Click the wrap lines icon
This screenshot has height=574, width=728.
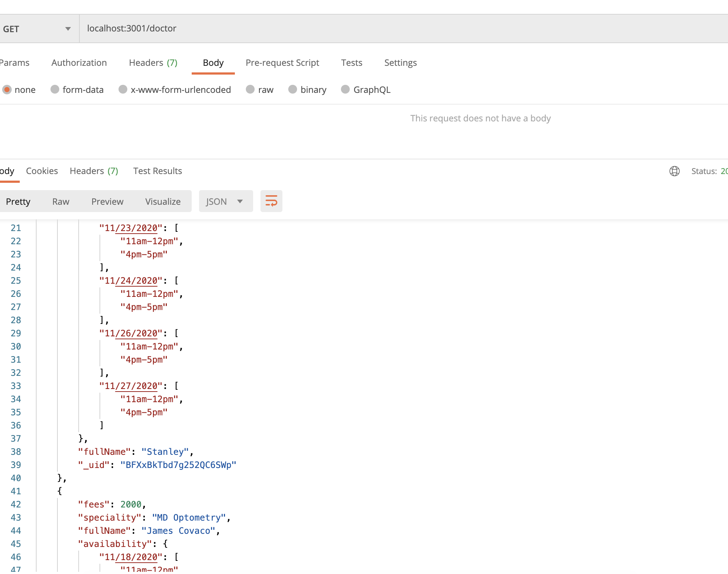271,201
